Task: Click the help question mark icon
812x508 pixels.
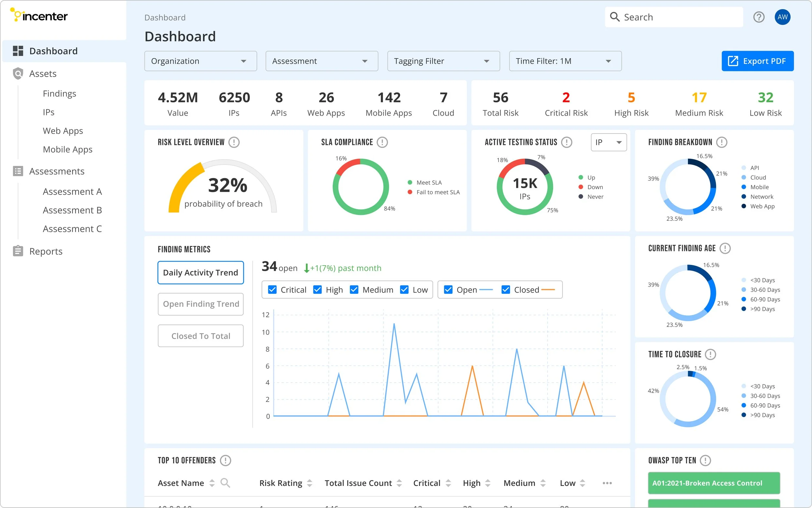Action: pyautogui.click(x=759, y=17)
